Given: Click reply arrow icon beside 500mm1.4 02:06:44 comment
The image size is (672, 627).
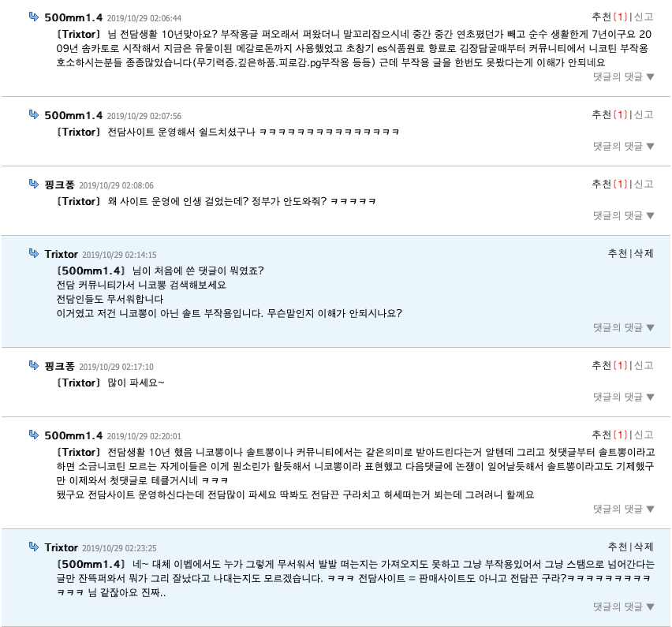Looking at the screenshot, I should [x=34, y=17].
